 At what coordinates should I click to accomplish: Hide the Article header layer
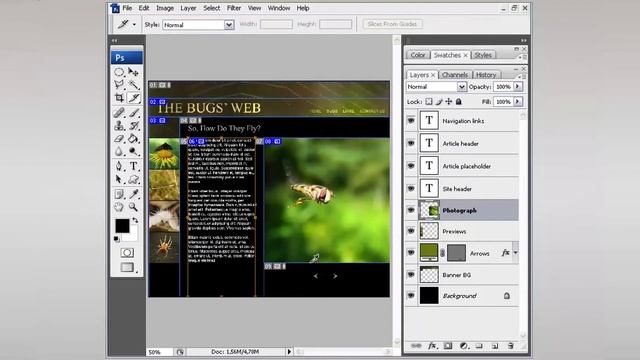(411, 143)
